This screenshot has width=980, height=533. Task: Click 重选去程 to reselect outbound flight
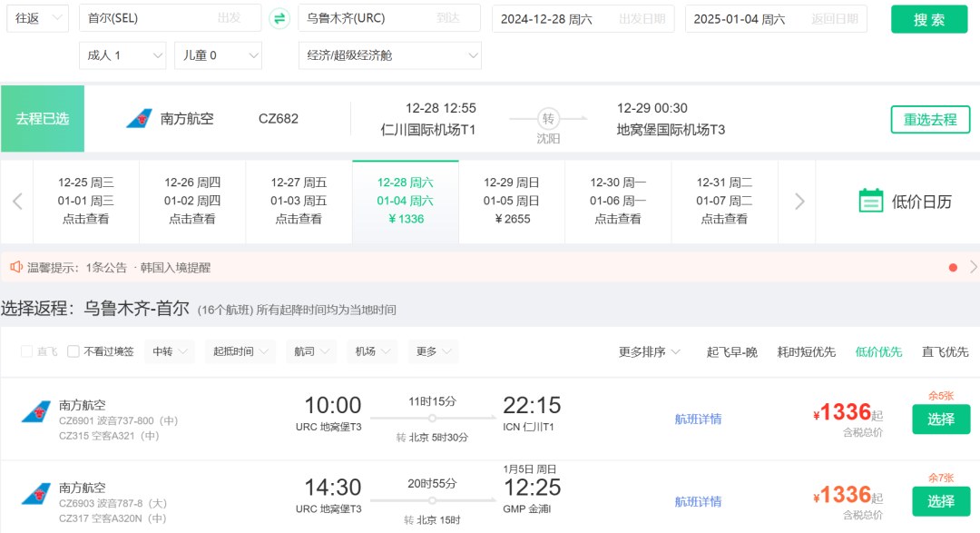coord(929,119)
